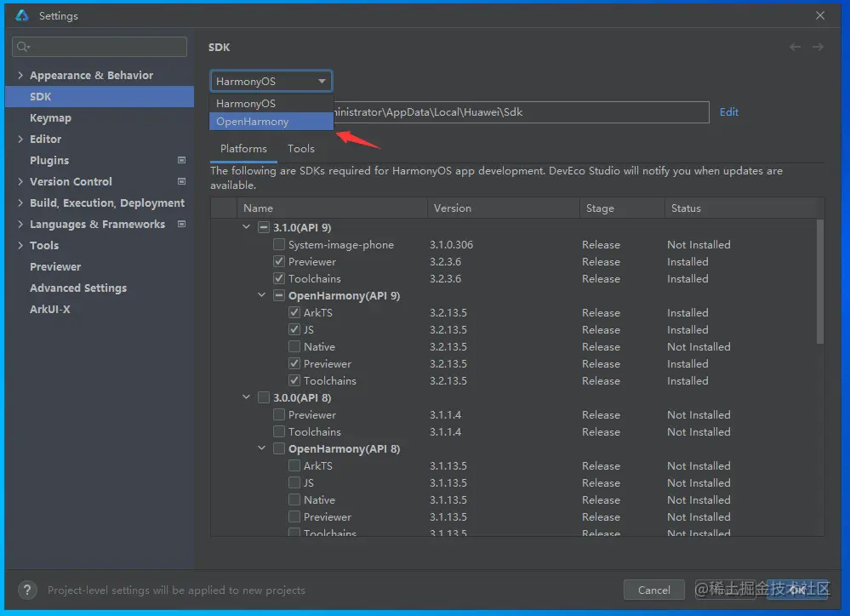
Task: Click the Edit link for SDK location
Action: (728, 111)
